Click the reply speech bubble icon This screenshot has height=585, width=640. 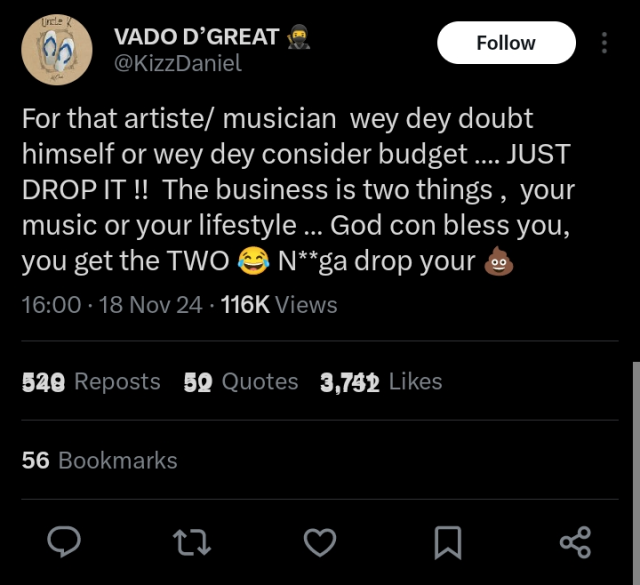[x=65, y=543]
